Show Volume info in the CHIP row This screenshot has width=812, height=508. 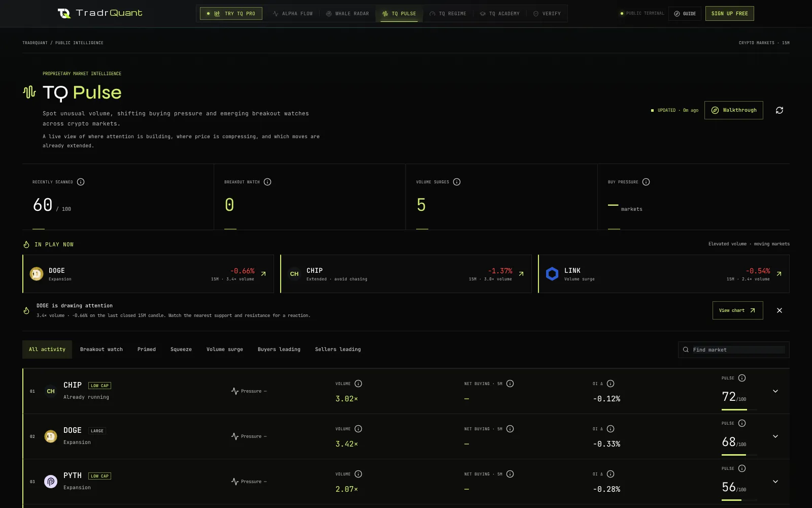point(358,384)
